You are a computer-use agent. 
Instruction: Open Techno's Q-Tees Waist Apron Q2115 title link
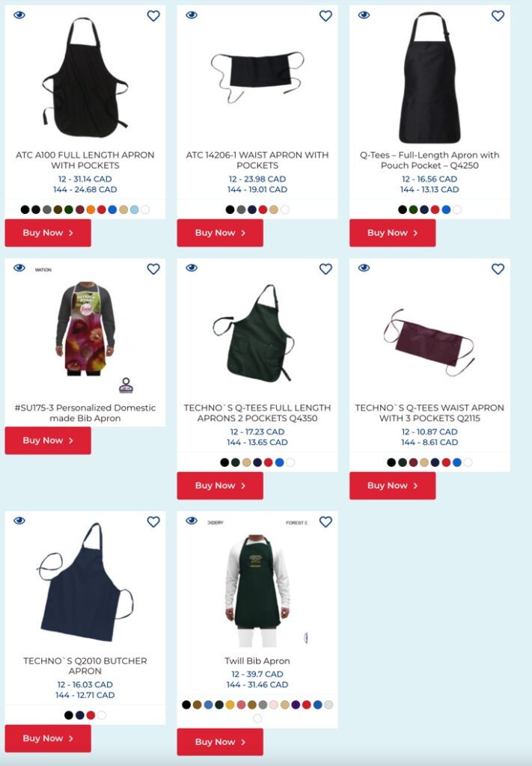(429, 413)
